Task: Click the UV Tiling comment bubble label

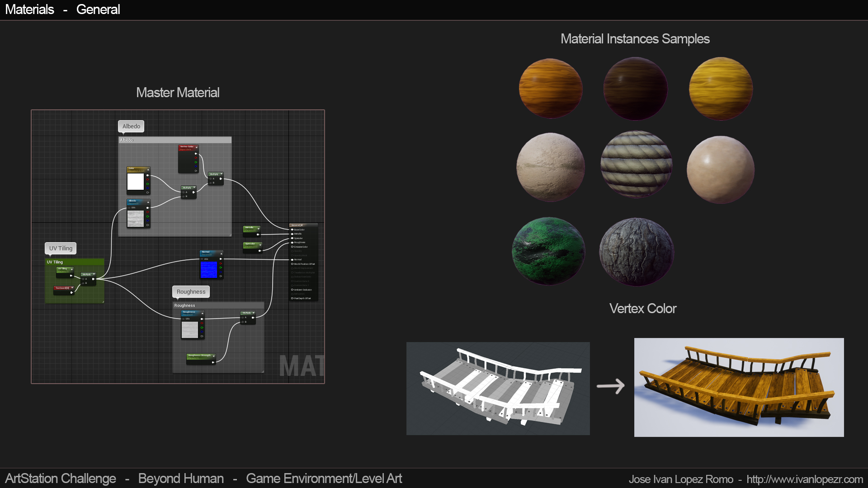Action: 61,249
